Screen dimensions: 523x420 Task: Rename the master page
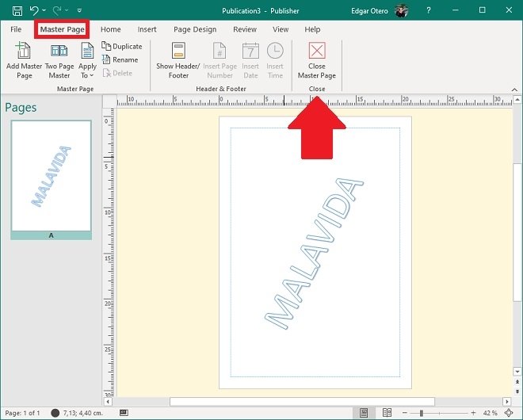(120, 59)
